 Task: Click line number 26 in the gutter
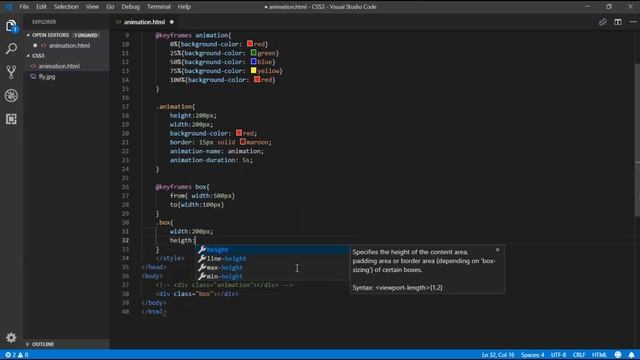[125, 187]
